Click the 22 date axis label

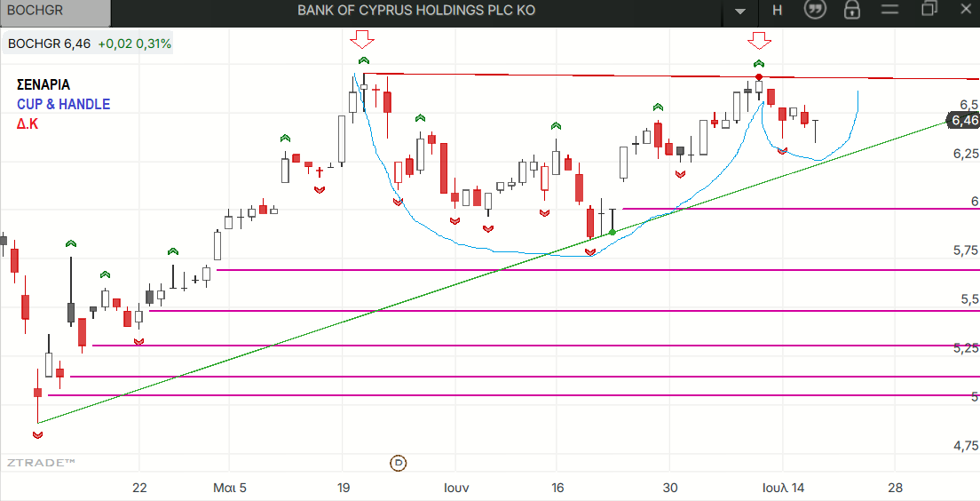point(139,488)
